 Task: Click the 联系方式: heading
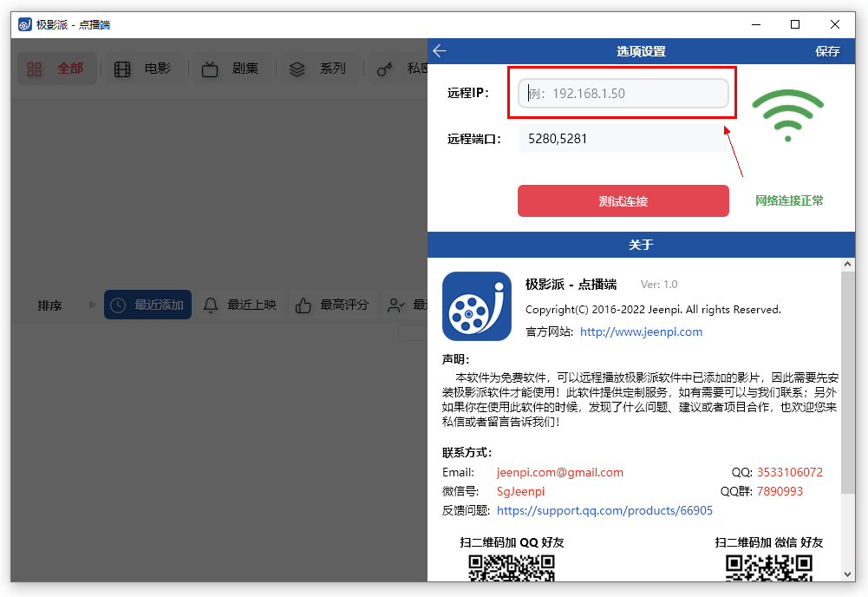point(467,452)
